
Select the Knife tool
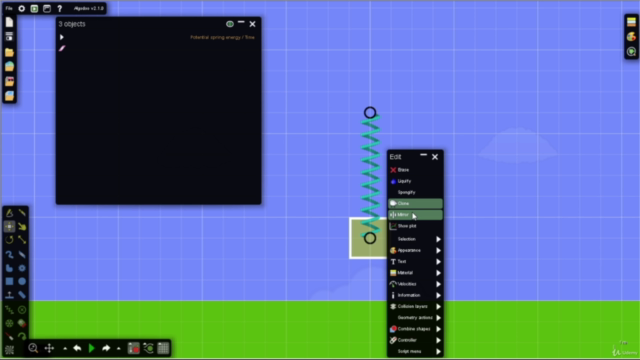coord(22,213)
